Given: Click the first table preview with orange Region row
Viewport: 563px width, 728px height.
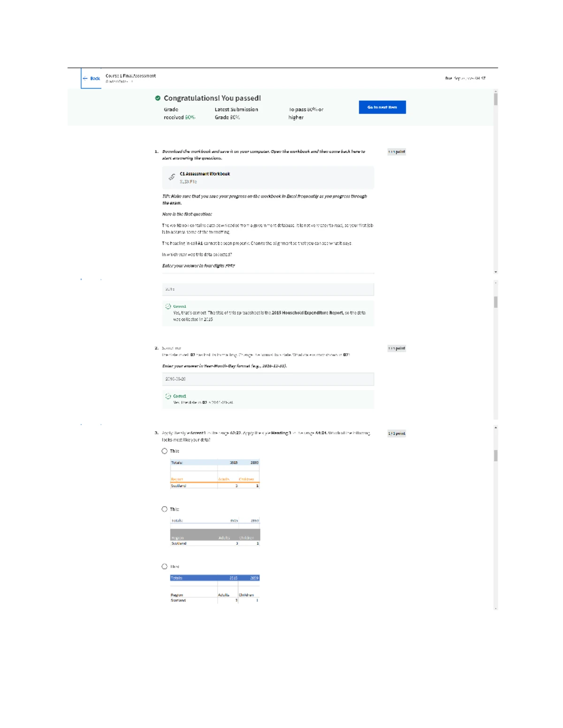Looking at the screenshot, I should (213, 473).
